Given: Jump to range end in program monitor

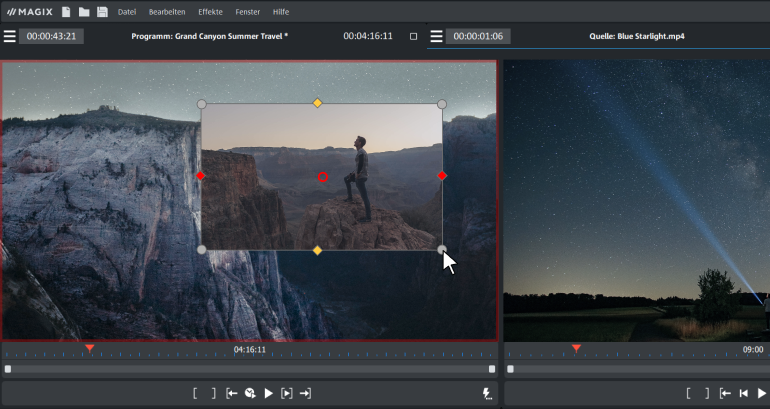Looking at the screenshot, I should click(x=305, y=393).
